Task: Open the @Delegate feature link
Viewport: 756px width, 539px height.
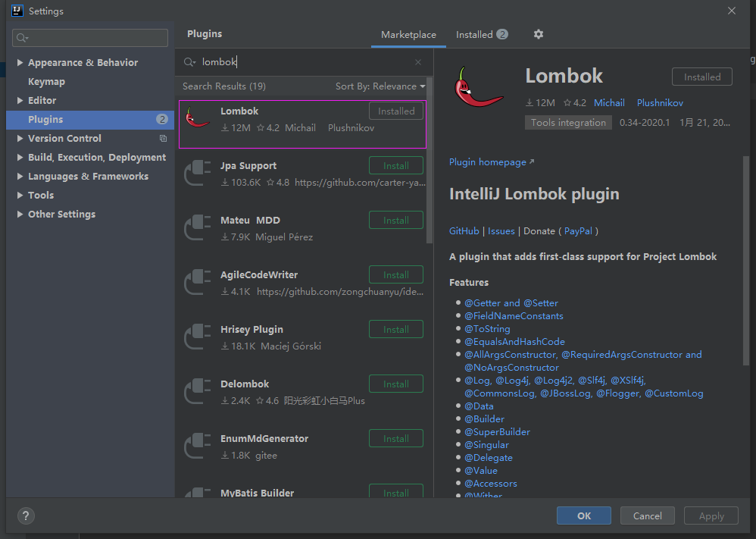Action: point(489,458)
